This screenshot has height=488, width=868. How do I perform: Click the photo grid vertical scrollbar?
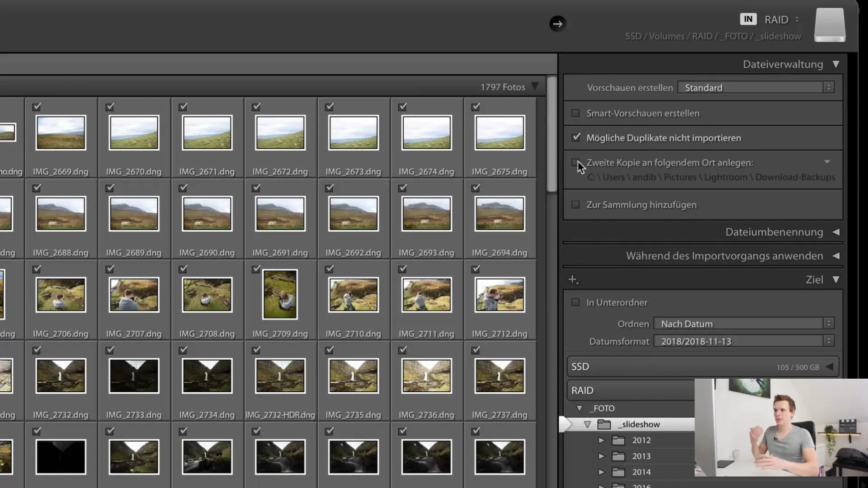click(552, 135)
